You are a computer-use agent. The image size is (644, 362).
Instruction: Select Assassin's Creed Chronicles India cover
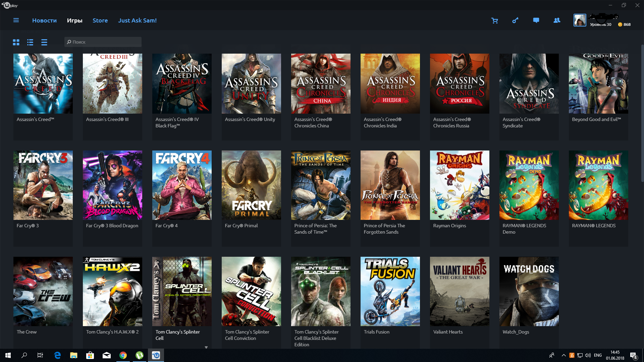[390, 83]
